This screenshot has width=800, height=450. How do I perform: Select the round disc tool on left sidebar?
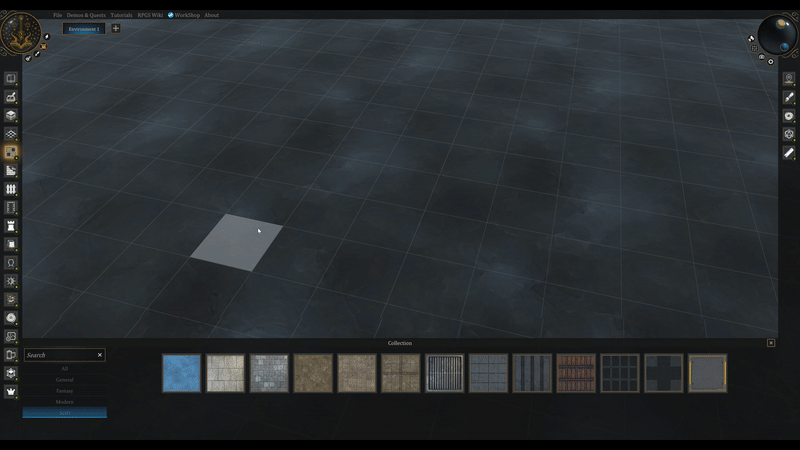coord(11,318)
